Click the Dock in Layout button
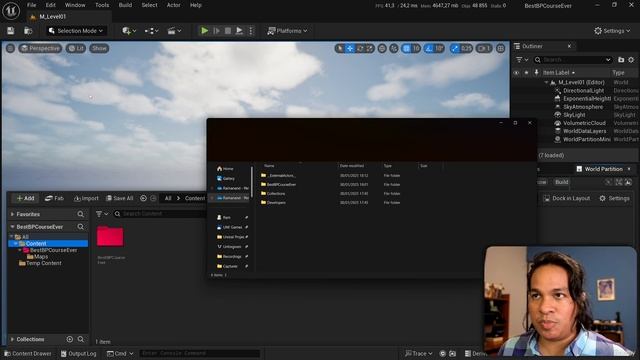 [x=567, y=198]
